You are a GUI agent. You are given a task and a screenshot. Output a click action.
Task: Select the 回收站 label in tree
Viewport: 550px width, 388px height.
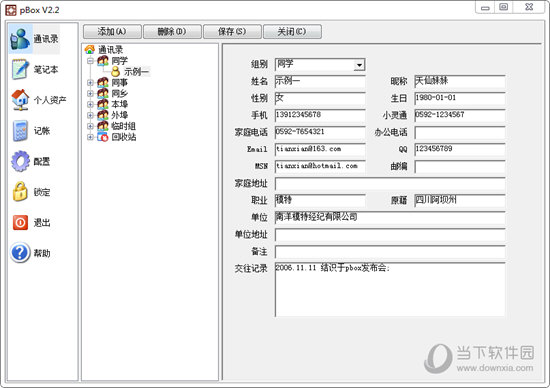tap(124, 137)
